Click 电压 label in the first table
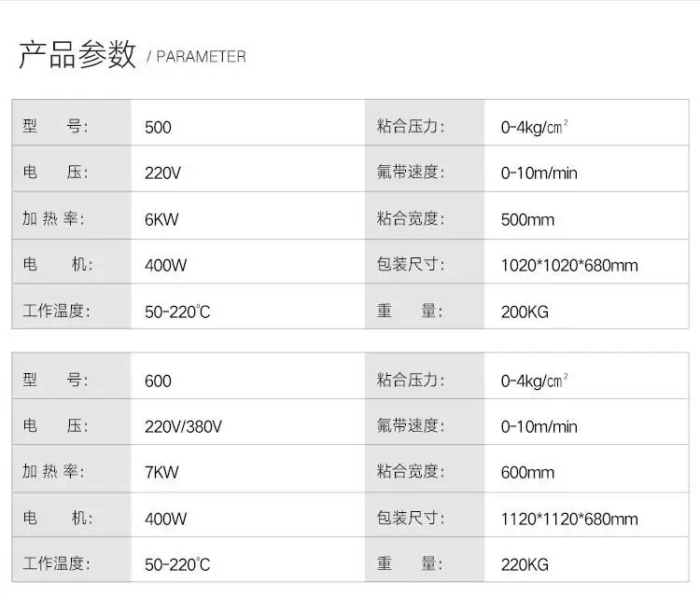 pos(55,172)
